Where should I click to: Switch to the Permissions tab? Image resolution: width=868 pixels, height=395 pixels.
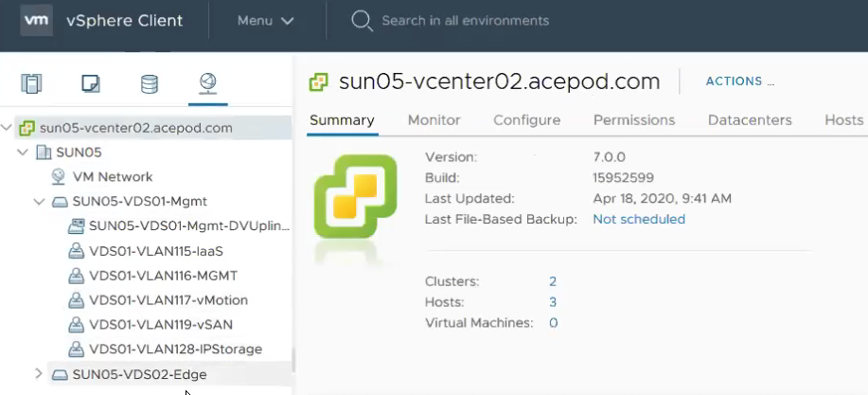click(634, 120)
